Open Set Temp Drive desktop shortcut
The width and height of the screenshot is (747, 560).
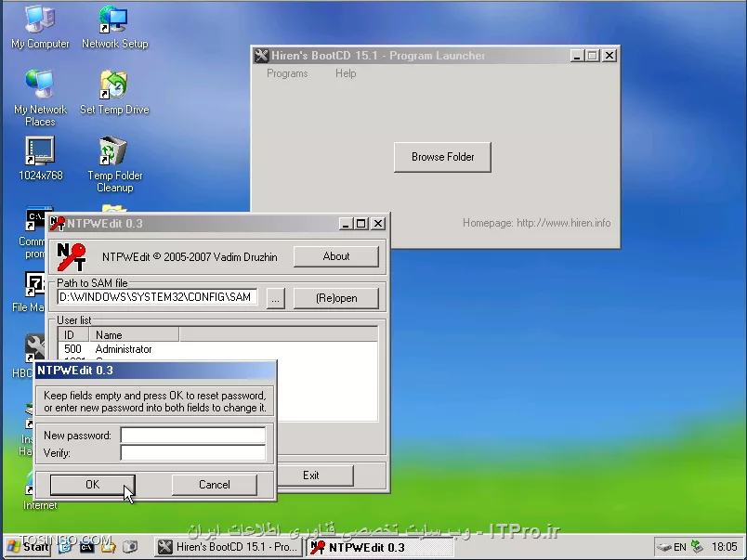pyautogui.click(x=114, y=93)
